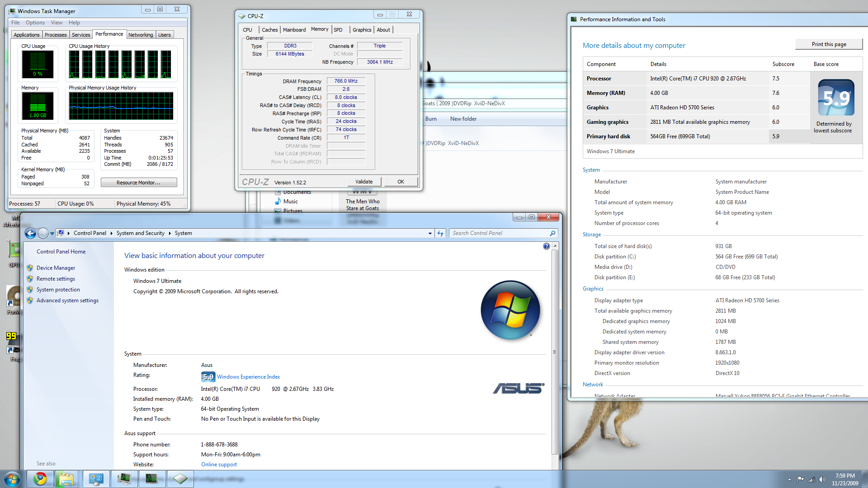This screenshot has width=868, height=488.
Task: Click the Control Panel icon in address bar
Action: click(x=61, y=233)
